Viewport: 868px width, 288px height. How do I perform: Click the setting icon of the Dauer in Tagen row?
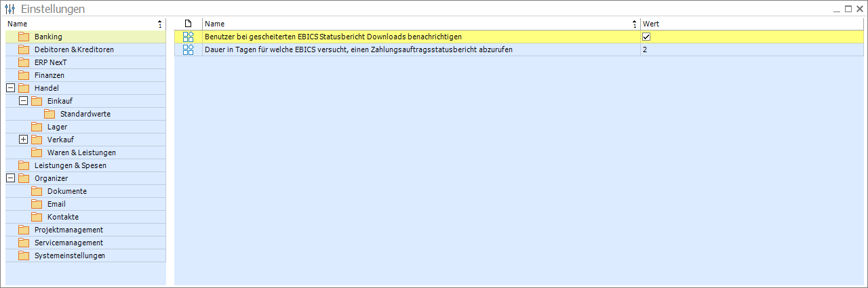pos(189,49)
